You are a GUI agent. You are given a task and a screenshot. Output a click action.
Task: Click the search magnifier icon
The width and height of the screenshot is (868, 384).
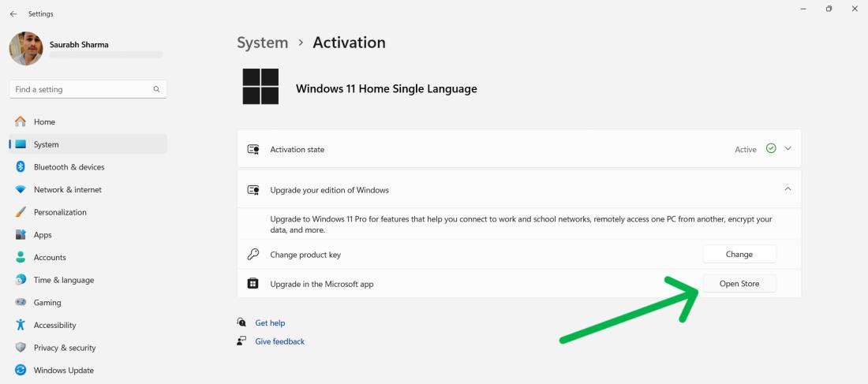pos(157,89)
